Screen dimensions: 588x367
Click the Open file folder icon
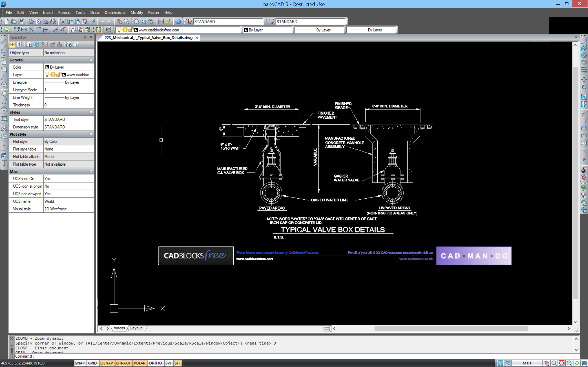click(x=14, y=21)
